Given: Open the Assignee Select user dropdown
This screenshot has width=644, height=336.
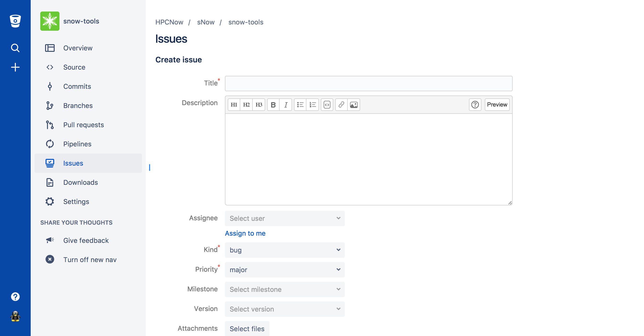Looking at the screenshot, I should click(x=285, y=218).
